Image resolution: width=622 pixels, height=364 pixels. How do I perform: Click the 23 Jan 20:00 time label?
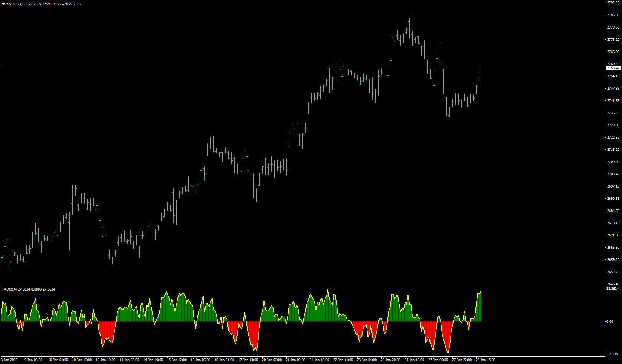(390, 360)
